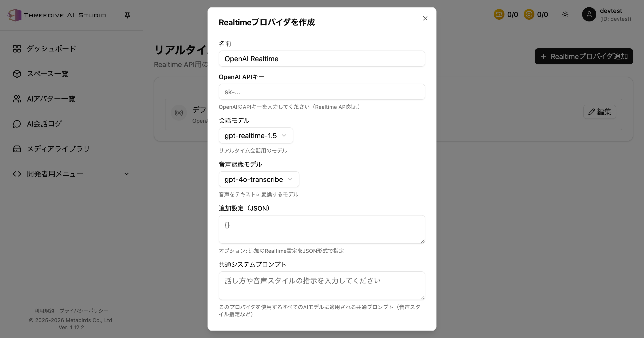Viewport: 644px width, 338px height.
Task: Click the Ver. 1.12.2 version text
Action: pos(71,327)
